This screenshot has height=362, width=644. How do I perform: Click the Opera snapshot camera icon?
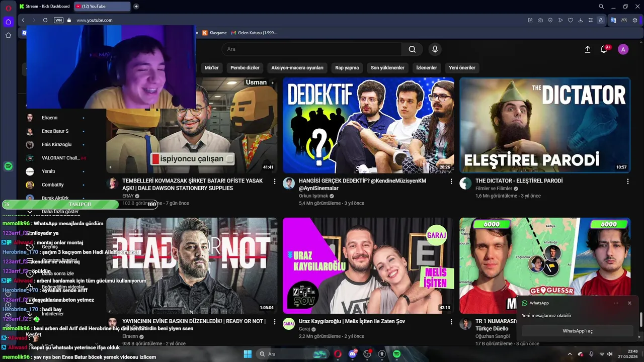pyautogui.click(x=540, y=20)
